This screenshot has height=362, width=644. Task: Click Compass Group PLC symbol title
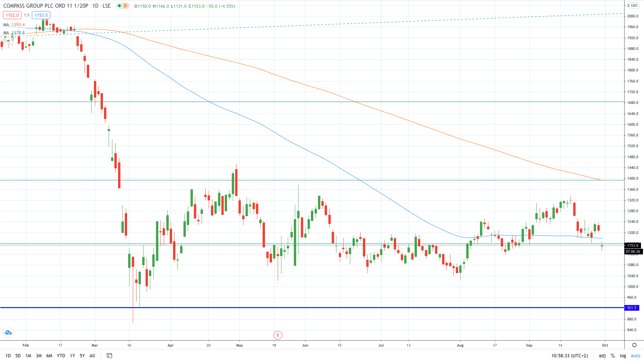tap(46, 6)
